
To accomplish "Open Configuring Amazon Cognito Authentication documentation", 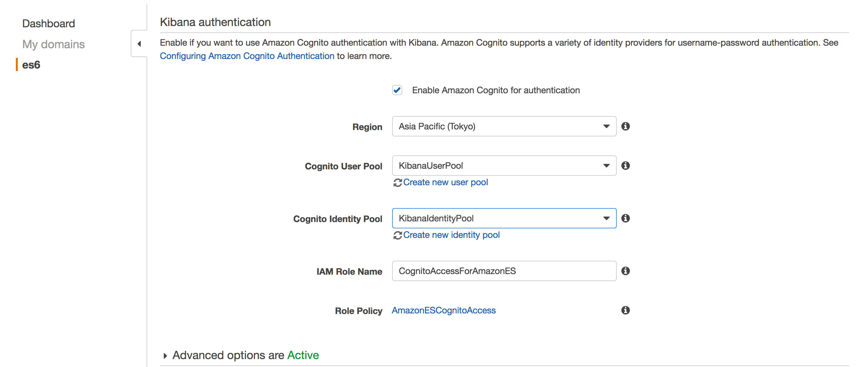I will [x=248, y=56].
